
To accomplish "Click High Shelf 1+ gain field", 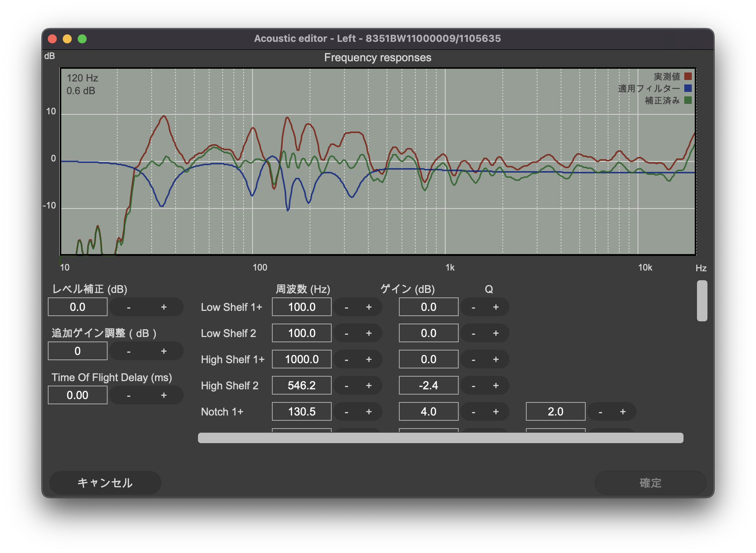I will point(429,359).
